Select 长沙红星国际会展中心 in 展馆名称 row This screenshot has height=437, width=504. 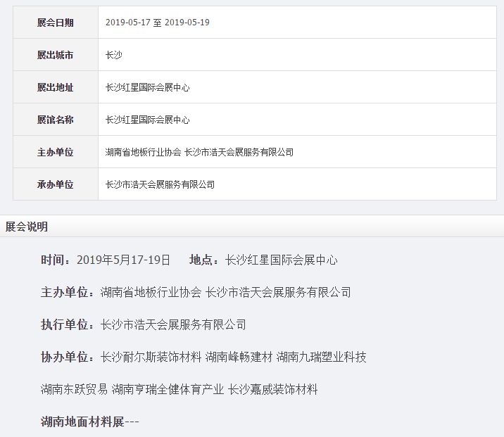148,120
